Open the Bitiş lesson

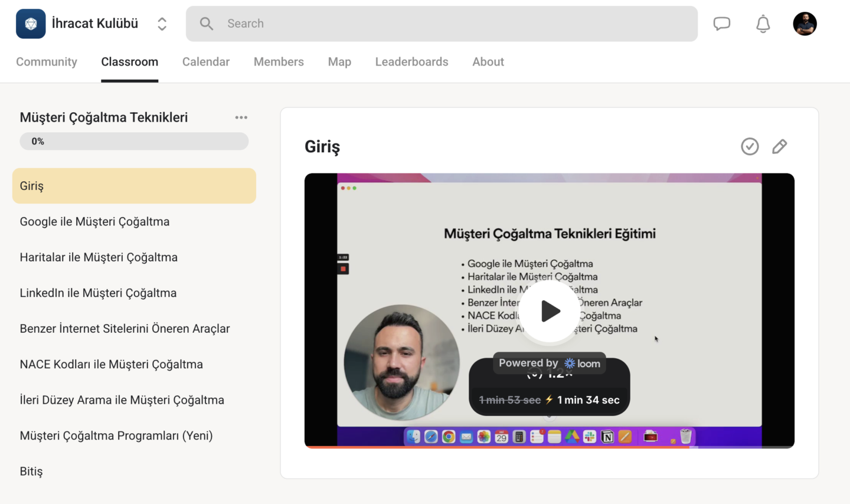pyautogui.click(x=31, y=472)
